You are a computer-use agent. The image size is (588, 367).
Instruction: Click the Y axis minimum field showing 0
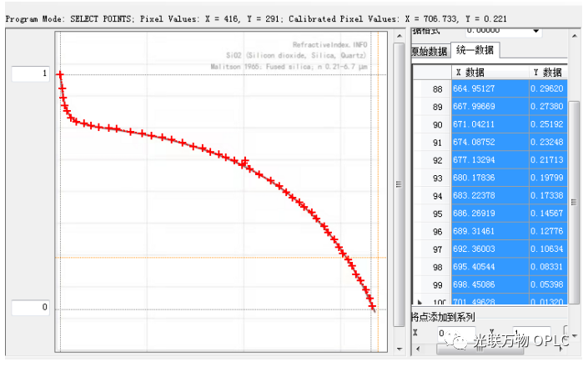click(x=29, y=309)
